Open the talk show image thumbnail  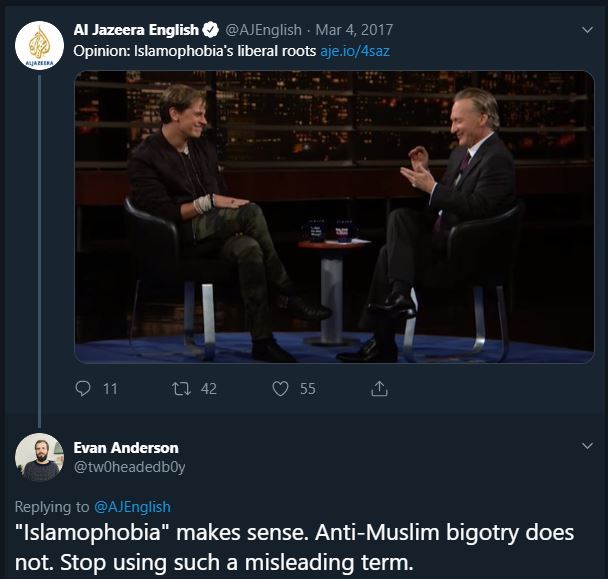click(x=334, y=217)
